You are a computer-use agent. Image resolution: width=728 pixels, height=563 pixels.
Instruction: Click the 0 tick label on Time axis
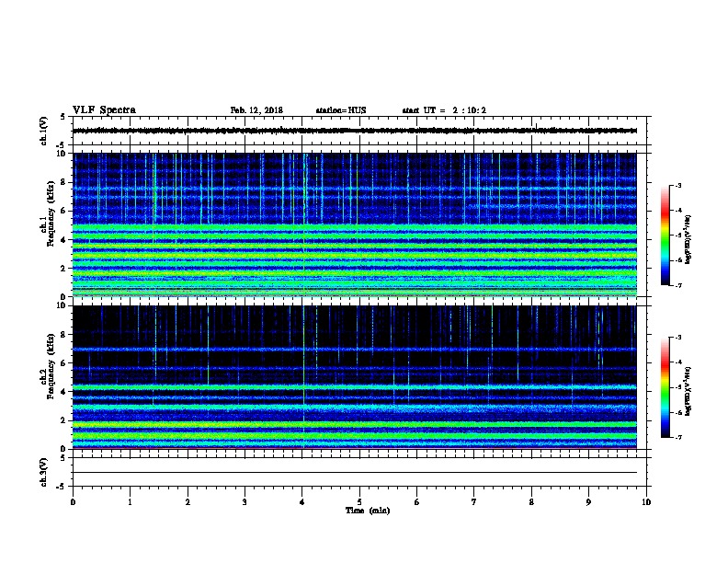pos(73,502)
